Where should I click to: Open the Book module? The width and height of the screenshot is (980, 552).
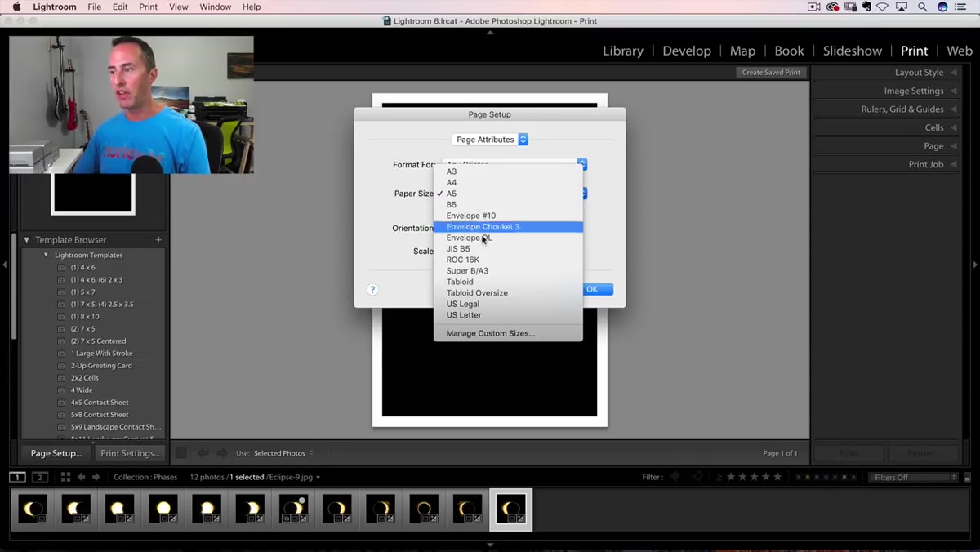789,51
